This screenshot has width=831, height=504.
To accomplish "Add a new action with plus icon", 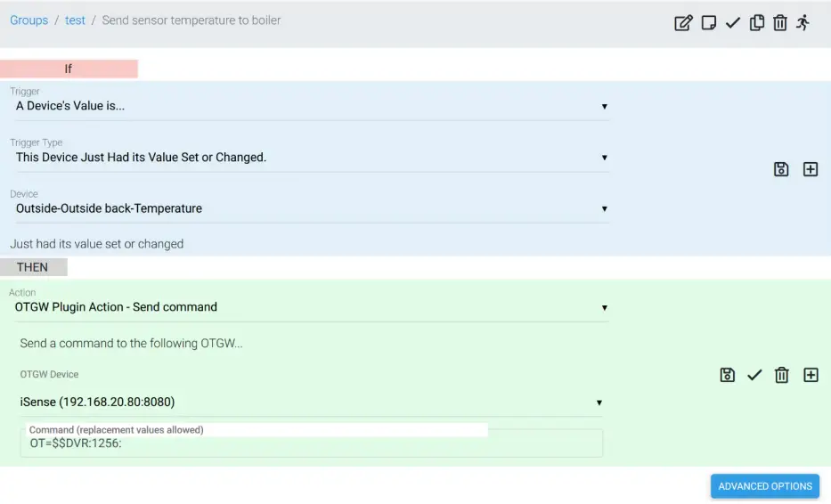I will point(811,375).
